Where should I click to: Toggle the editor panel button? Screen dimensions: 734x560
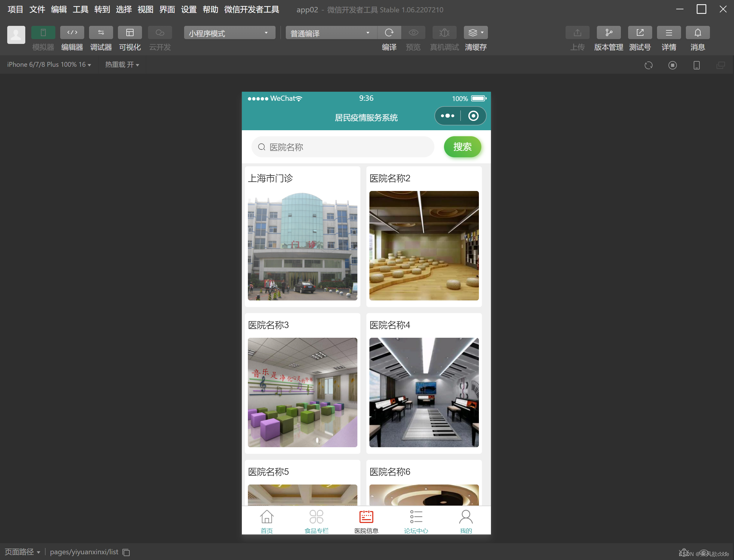72,33
